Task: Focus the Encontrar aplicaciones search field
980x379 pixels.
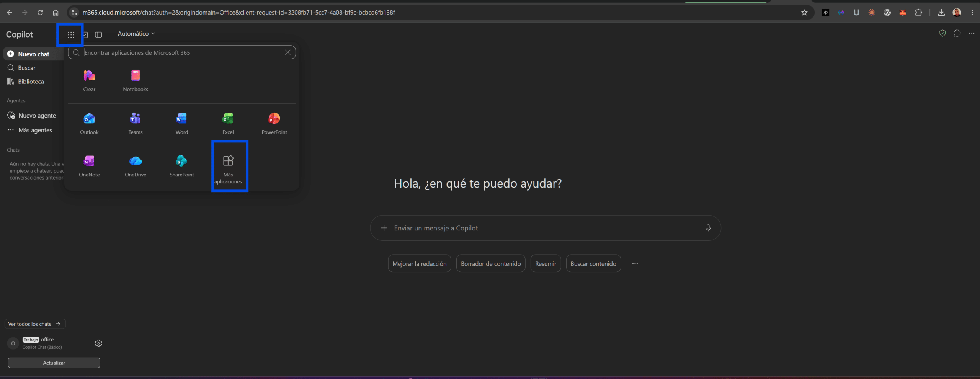Action: pyautogui.click(x=182, y=52)
